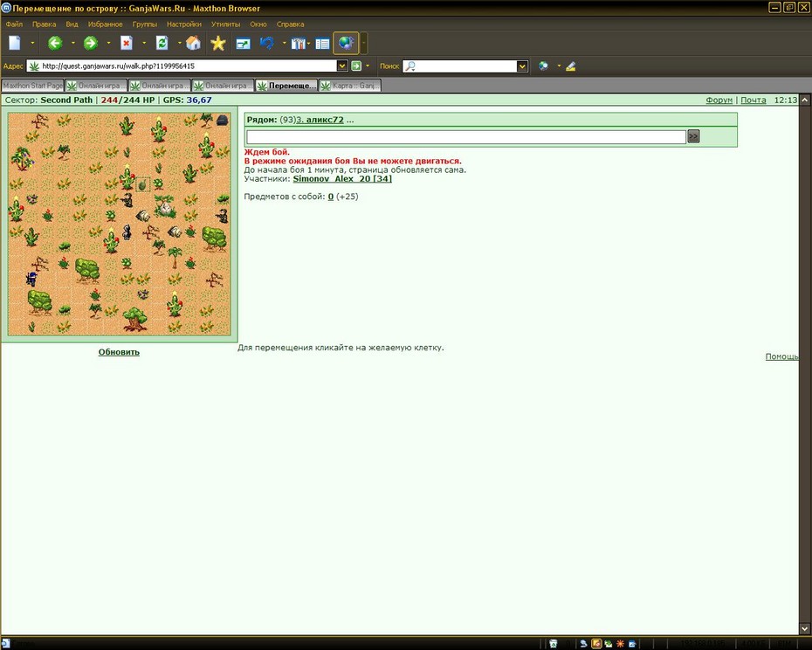The image size is (812, 650).
Task: Open the New page dropdown arrow
Action: pyautogui.click(x=32, y=43)
